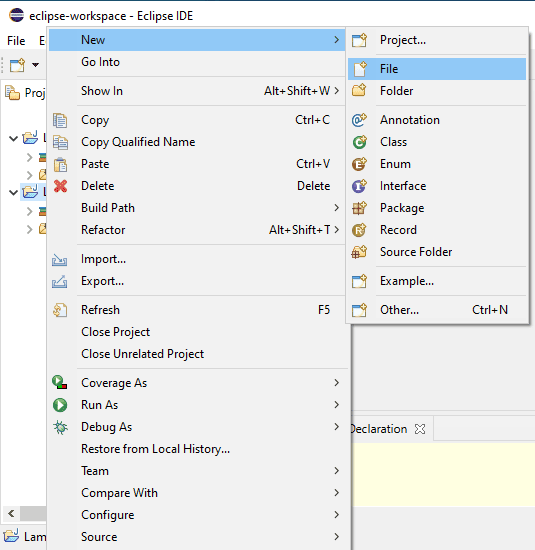The width and height of the screenshot is (535, 550).
Task: Expand the Configure submenu arrow
Action: click(x=336, y=515)
